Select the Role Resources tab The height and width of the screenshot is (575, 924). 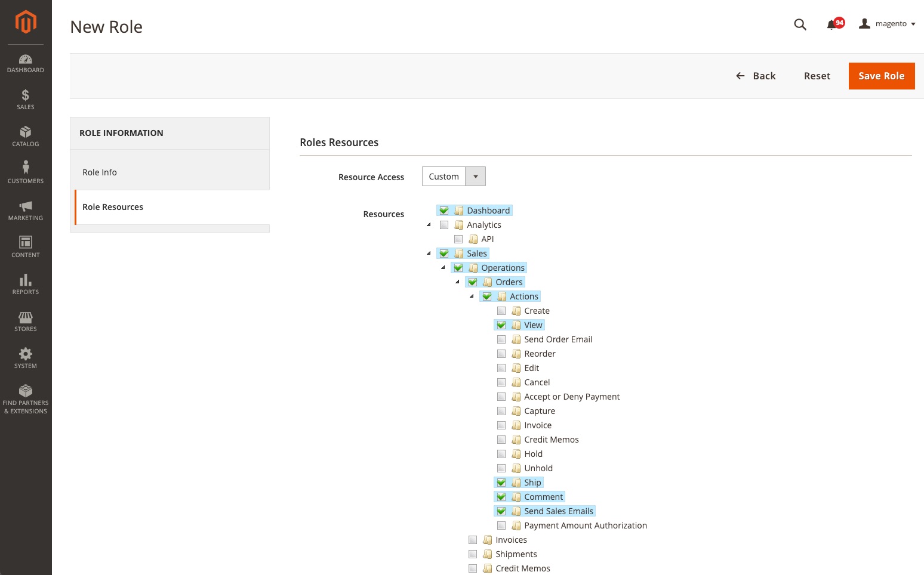(113, 207)
